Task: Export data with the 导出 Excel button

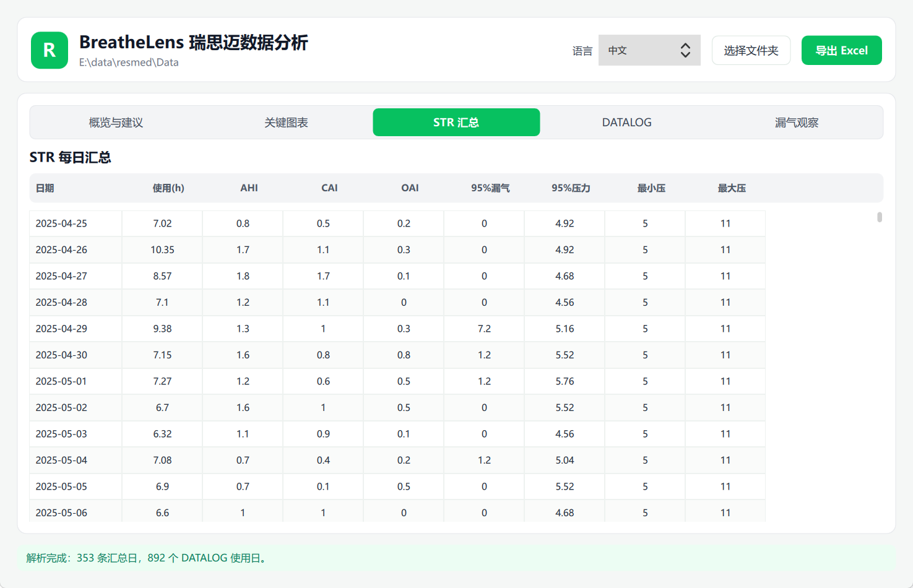Action: [841, 50]
